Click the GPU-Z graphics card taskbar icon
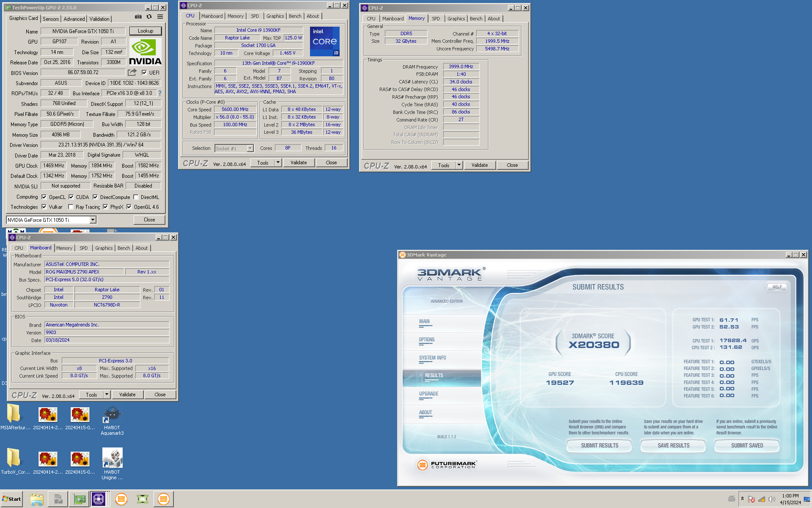This screenshot has width=812, height=508. (x=79, y=499)
